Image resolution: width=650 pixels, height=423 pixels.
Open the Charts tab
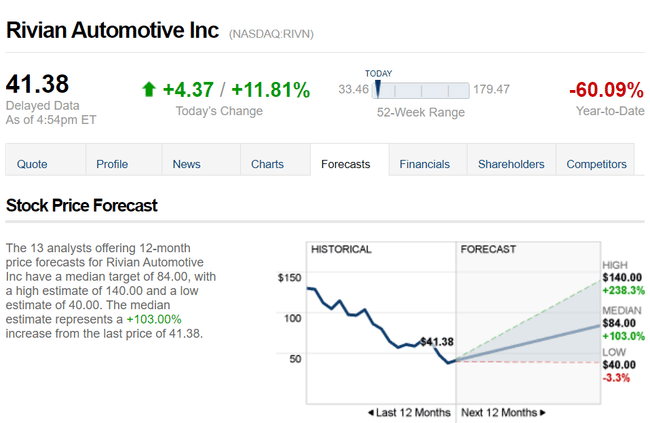coord(267,164)
